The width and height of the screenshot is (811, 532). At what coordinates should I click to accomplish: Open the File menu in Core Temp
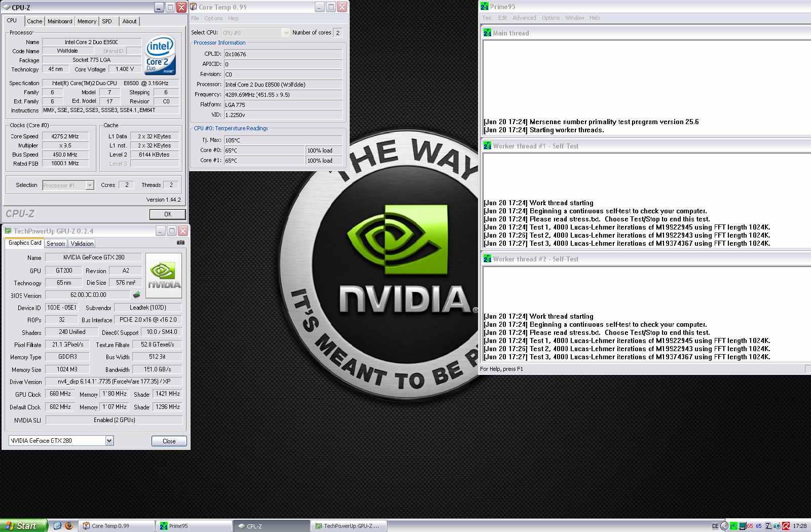[195, 18]
